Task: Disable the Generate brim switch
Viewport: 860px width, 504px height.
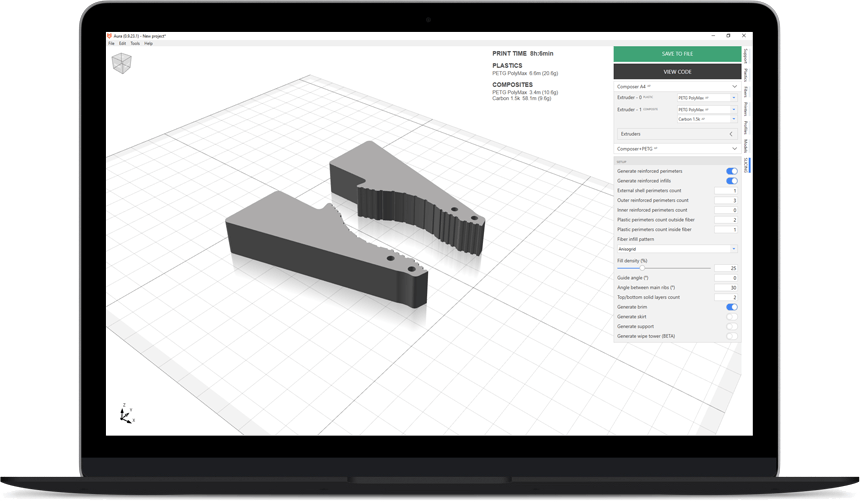Action: click(732, 307)
